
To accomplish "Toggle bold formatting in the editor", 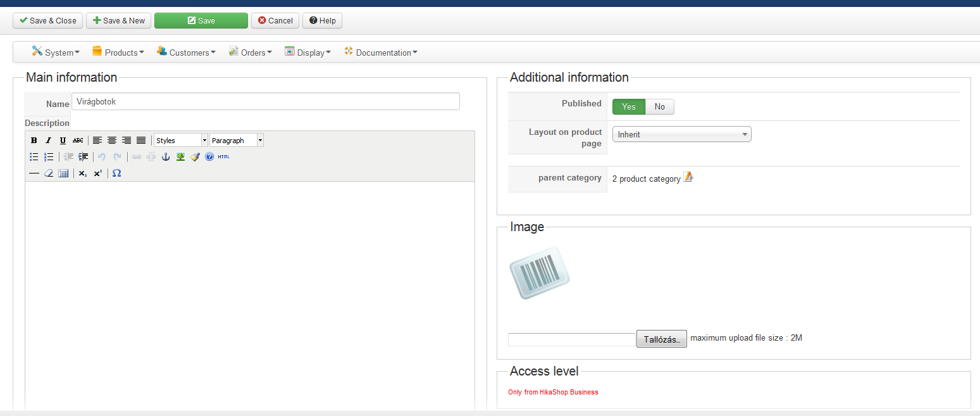I will [x=34, y=141].
